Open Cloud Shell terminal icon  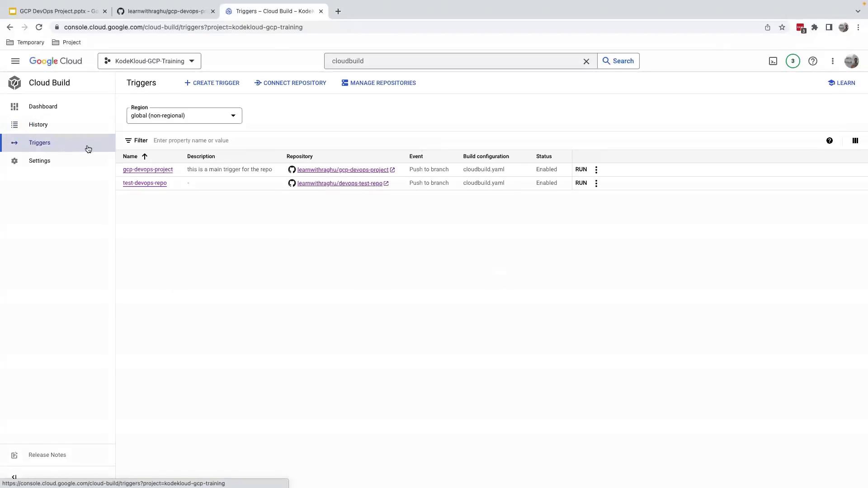pyautogui.click(x=773, y=61)
